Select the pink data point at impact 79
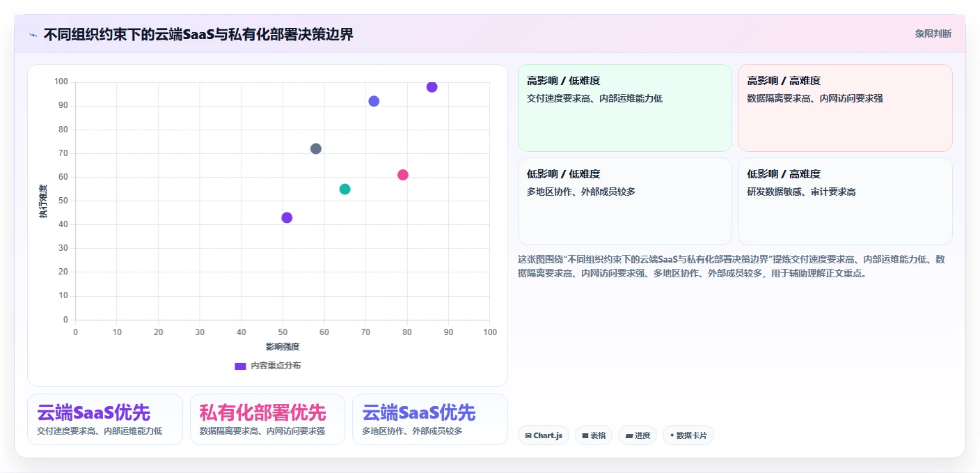 [x=403, y=175]
